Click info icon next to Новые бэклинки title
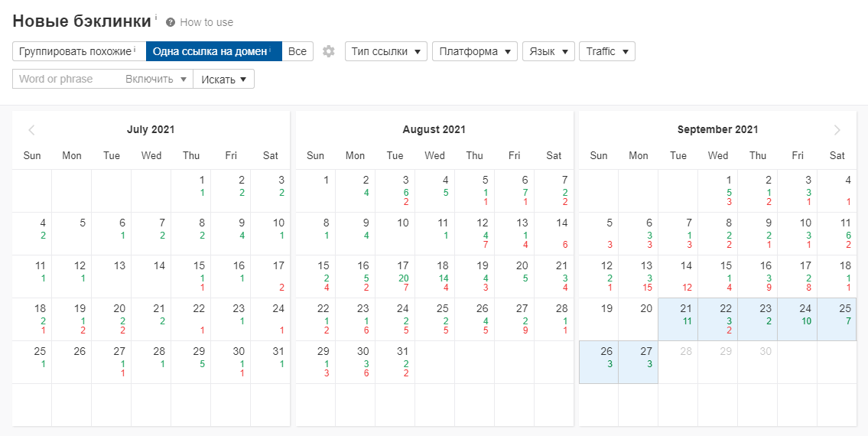 click(x=156, y=18)
